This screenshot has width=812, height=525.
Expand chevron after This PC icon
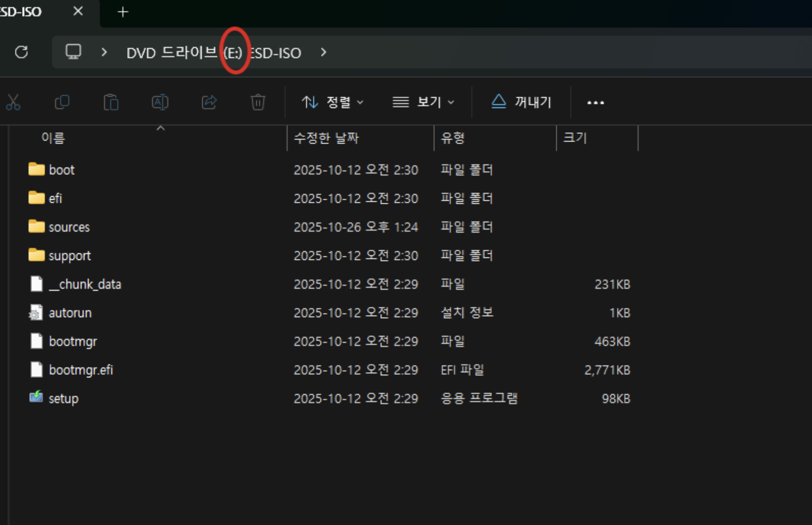104,52
